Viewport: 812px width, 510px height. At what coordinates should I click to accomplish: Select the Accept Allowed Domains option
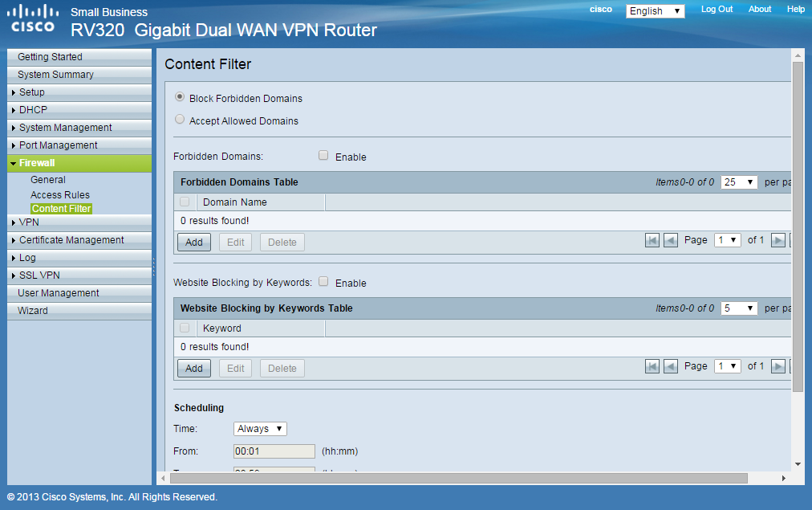click(x=178, y=119)
